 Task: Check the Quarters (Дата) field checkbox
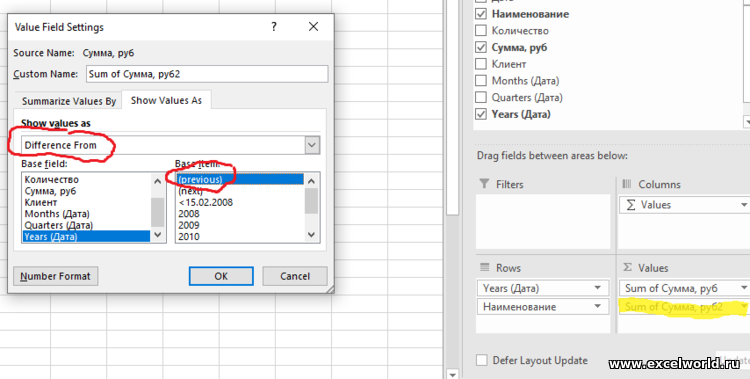pos(481,97)
